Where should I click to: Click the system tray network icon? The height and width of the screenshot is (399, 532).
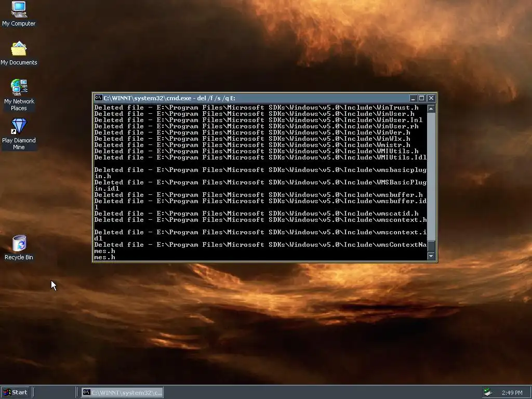pyautogui.click(x=488, y=393)
